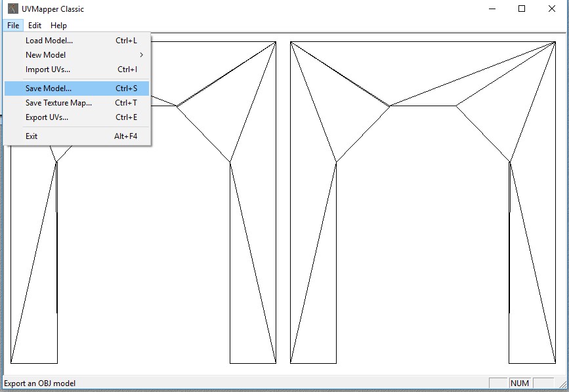
Task: Click the NUM indicator in status bar
Action: (519, 383)
